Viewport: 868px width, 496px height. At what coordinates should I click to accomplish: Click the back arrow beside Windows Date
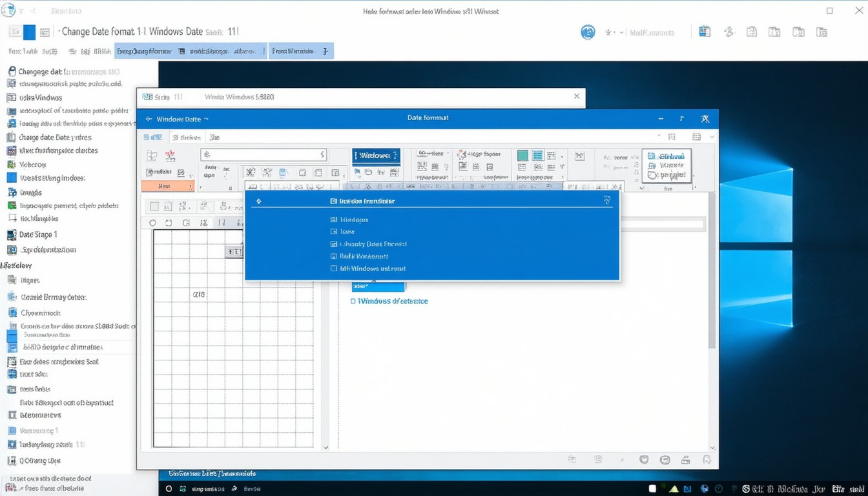pyautogui.click(x=149, y=119)
